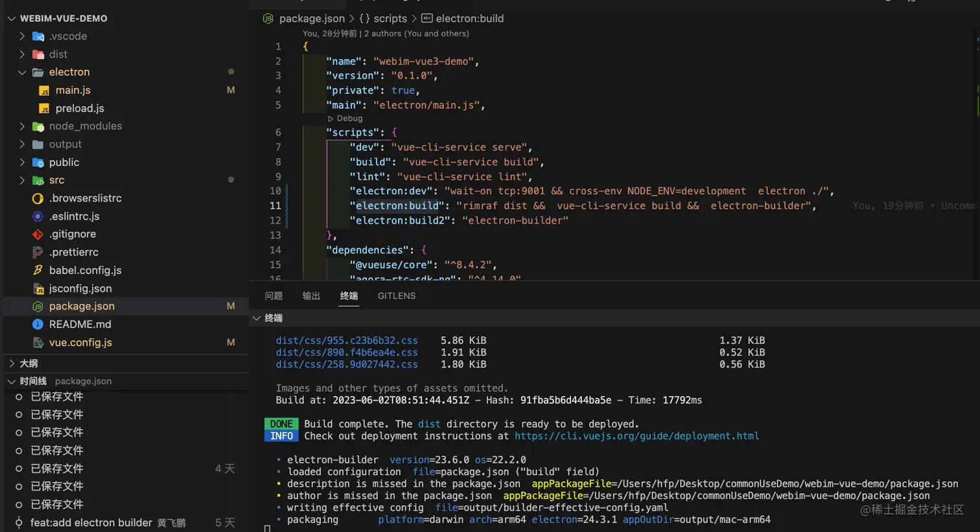The width and height of the screenshot is (980, 532).
Task: Switch to the 输出 panel tab
Action: (x=311, y=296)
